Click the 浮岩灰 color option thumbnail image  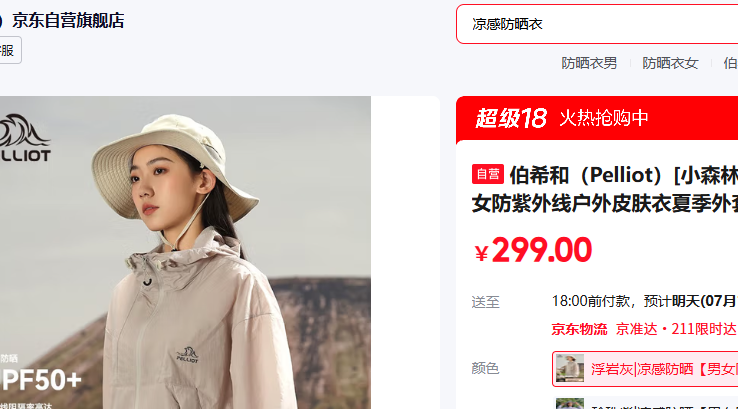[570, 368]
